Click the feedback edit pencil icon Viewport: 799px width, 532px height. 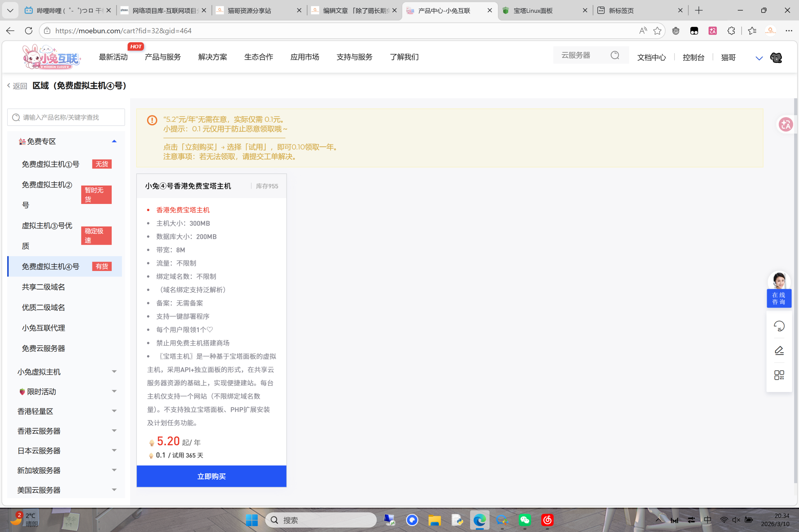click(779, 351)
